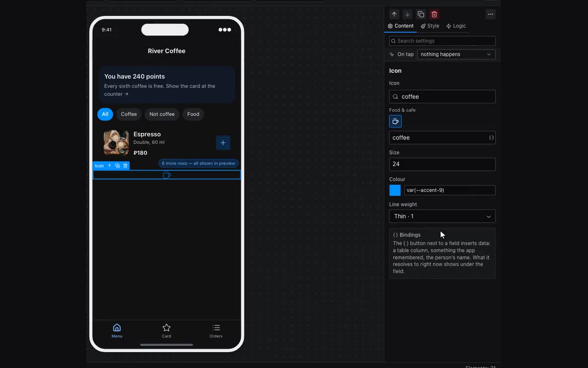Click the var(--accent-9) colour field
This screenshot has height=368, width=588.
point(450,190)
